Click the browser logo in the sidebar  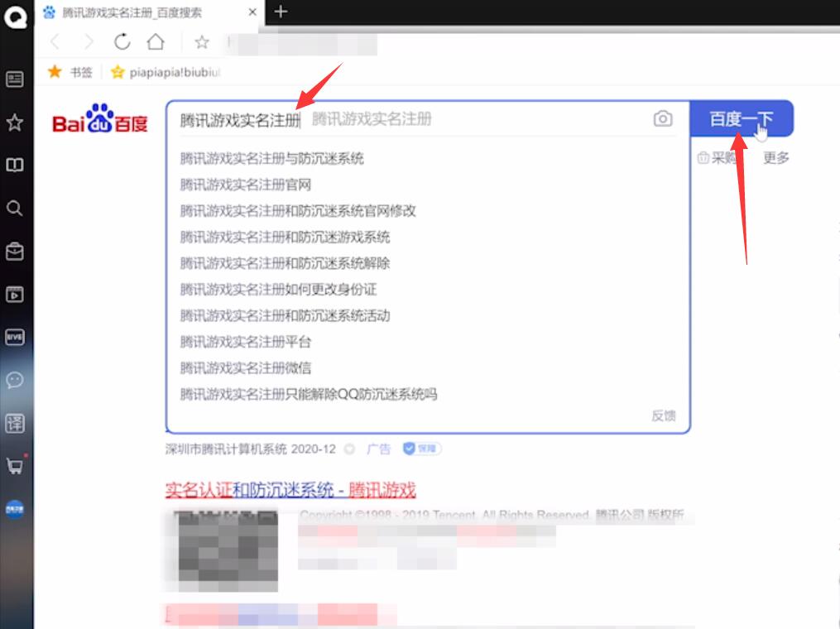pyautogui.click(x=15, y=17)
